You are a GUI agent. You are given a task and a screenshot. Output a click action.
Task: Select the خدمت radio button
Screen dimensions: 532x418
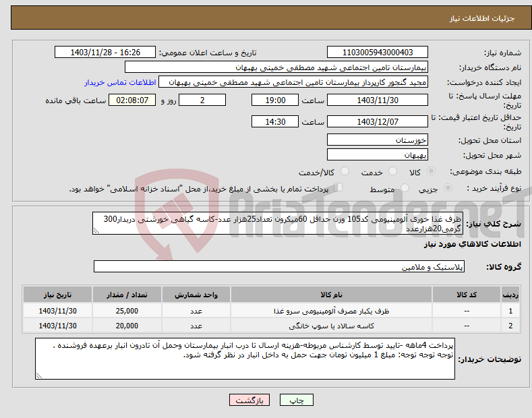click(392, 171)
